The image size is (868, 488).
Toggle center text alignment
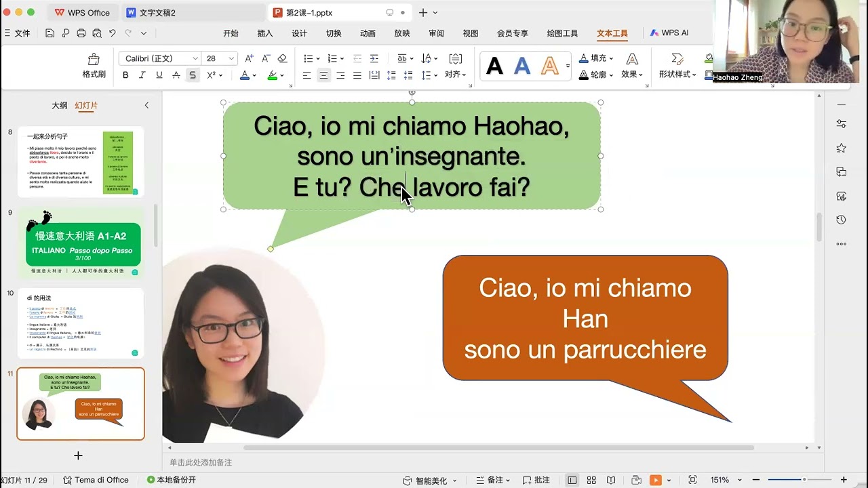(x=323, y=75)
